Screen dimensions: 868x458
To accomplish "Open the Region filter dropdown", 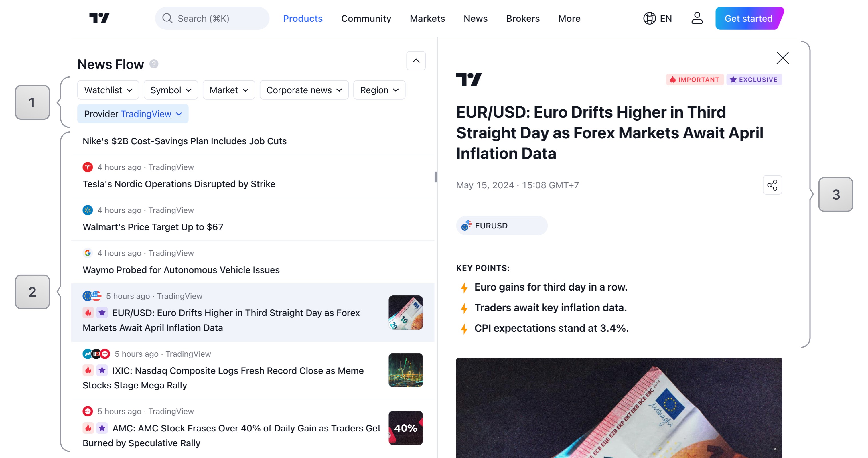I will [379, 90].
